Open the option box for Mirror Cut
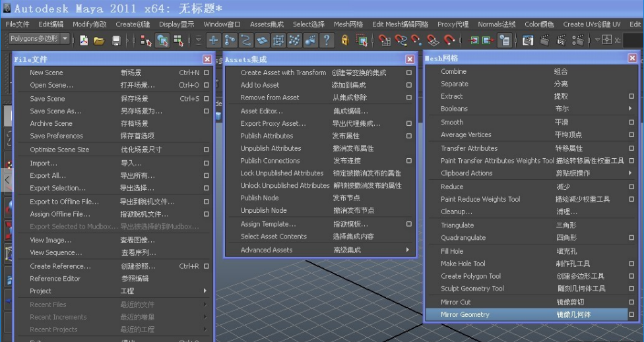The width and height of the screenshot is (644, 342). click(631, 302)
